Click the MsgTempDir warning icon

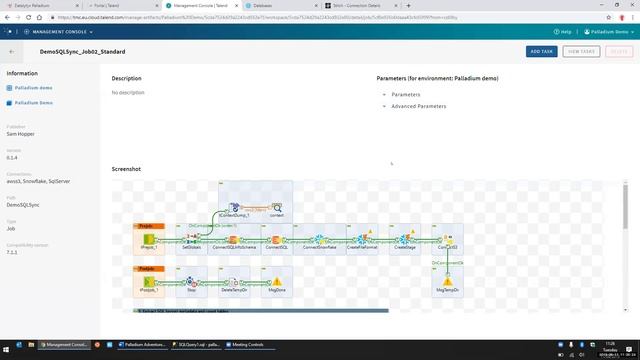(x=447, y=282)
